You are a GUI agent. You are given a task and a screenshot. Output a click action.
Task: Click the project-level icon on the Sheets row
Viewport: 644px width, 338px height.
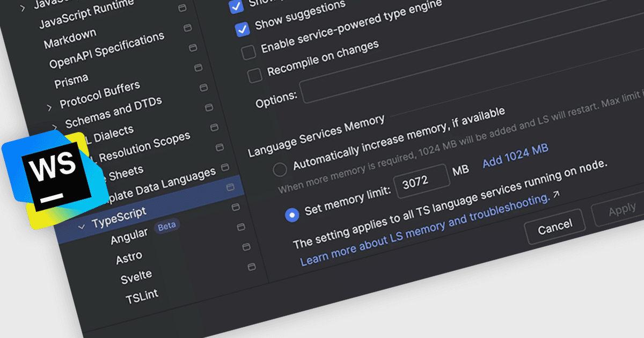pos(219,147)
